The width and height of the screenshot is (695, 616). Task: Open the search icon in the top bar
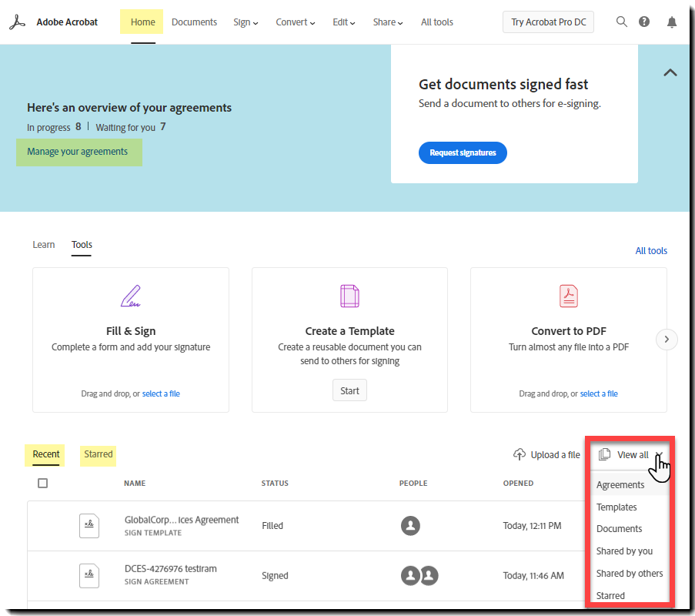click(621, 22)
